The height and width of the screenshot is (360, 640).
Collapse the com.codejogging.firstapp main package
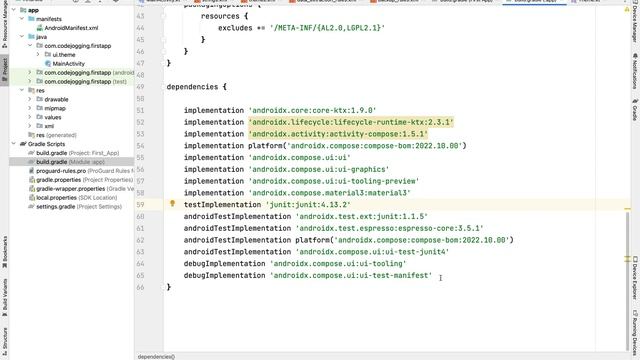[x=30, y=46]
